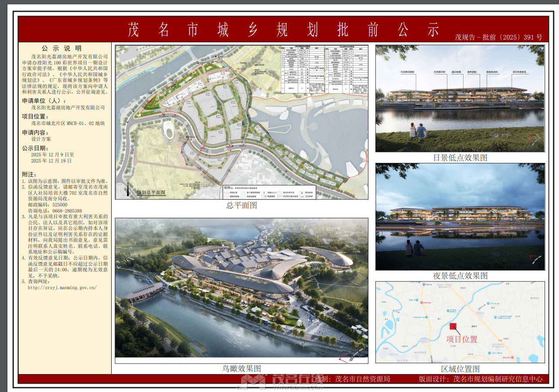Click the 项目位置 red label on map
This screenshot has width=559, height=392.
[462, 339]
